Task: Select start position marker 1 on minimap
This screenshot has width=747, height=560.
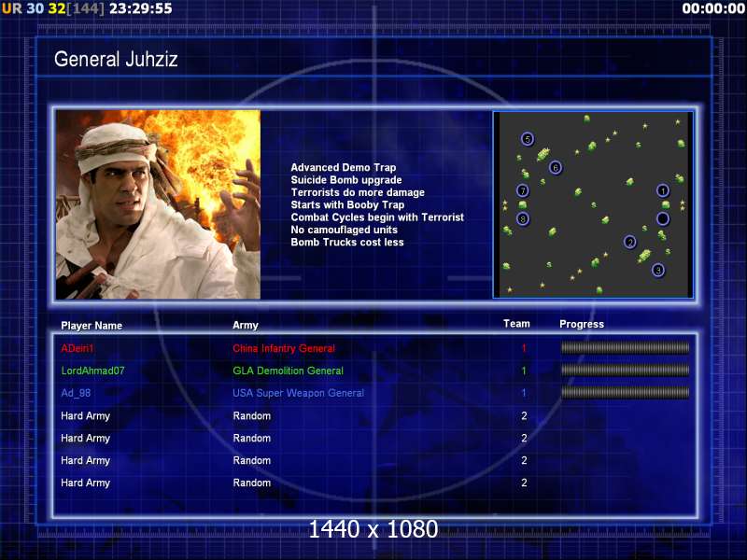Action: click(663, 191)
